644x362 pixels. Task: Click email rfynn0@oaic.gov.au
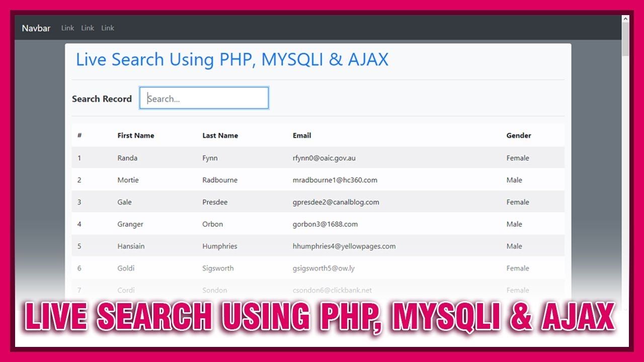click(x=324, y=158)
